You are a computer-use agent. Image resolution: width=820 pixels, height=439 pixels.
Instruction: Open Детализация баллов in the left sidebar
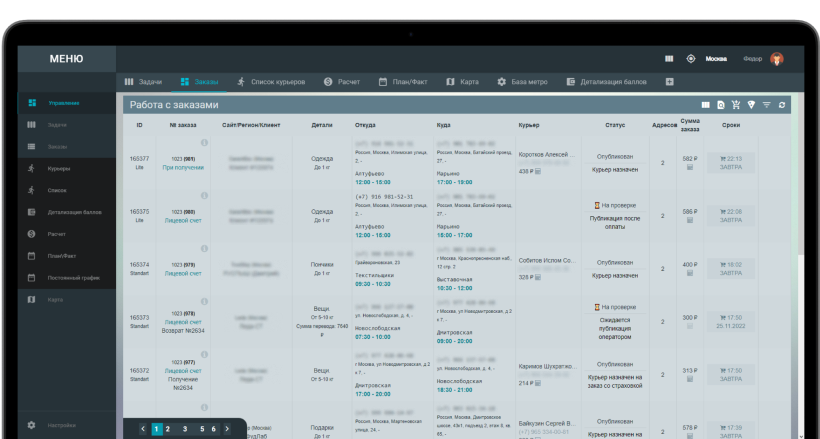pyautogui.click(x=67, y=212)
